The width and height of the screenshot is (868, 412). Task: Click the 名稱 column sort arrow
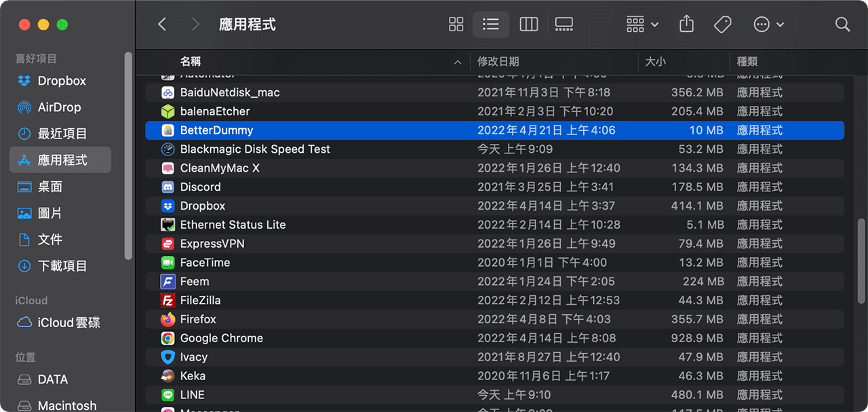point(459,61)
